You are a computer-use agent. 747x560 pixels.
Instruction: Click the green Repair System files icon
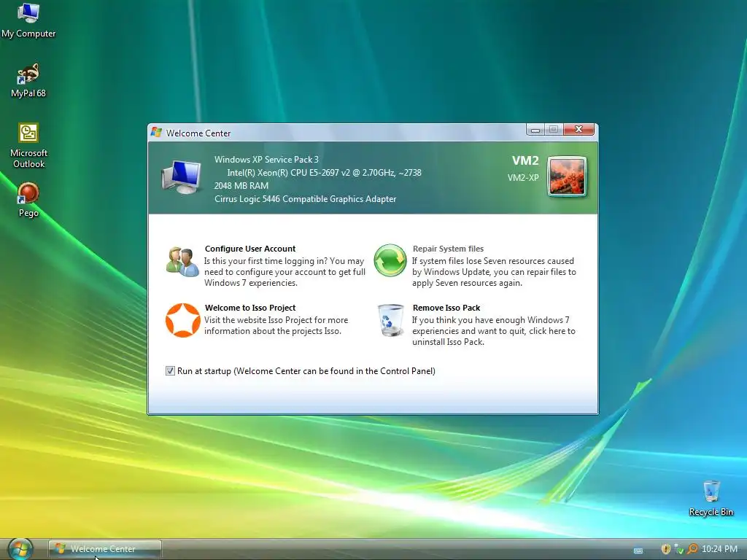tap(390, 260)
